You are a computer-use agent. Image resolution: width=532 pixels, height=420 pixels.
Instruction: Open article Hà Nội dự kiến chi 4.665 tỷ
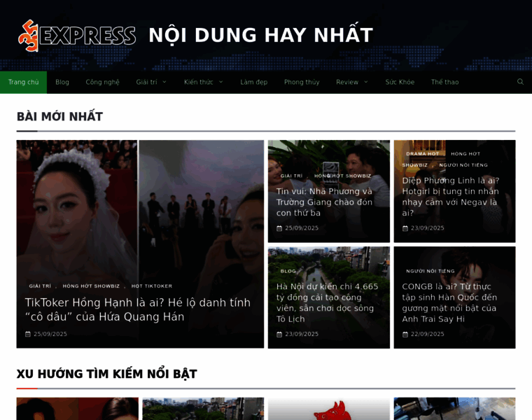327,302
